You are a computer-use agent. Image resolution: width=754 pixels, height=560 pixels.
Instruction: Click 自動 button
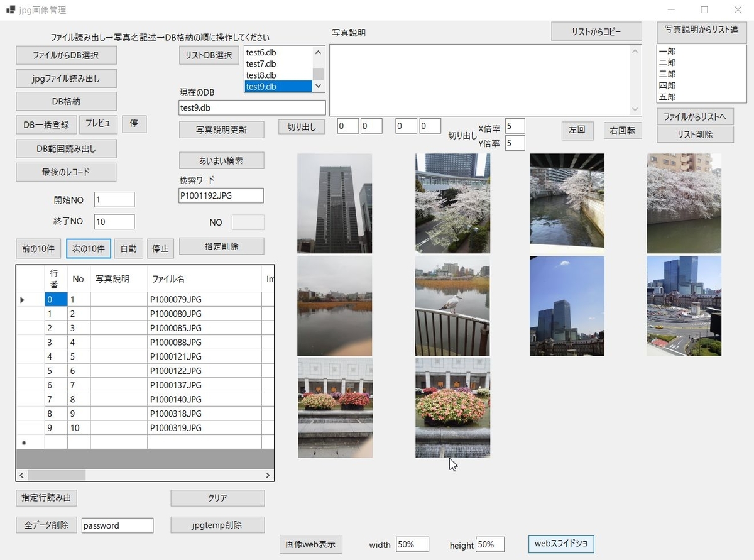tap(129, 248)
